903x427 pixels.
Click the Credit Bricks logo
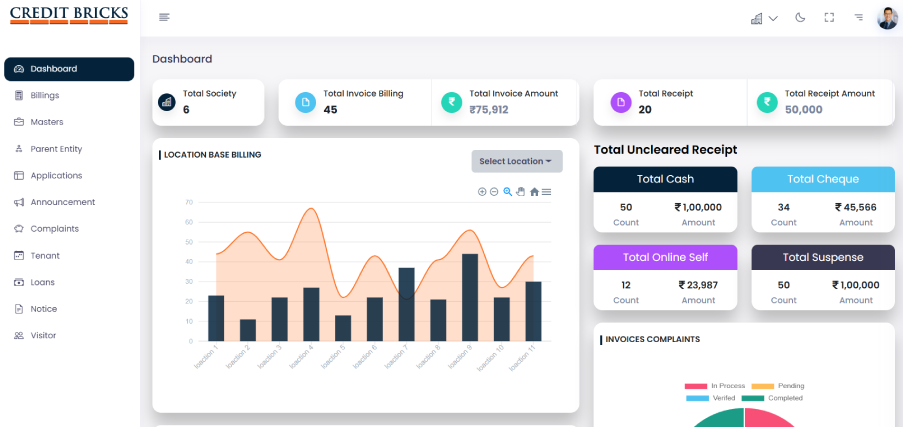pyautogui.click(x=69, y=16)
